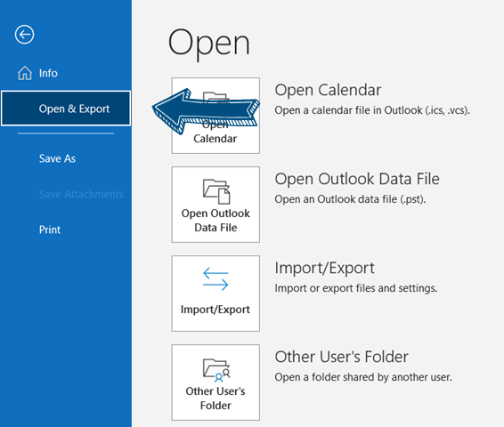The height and width of the screenshot is (427, 504).
Task: Open the Print page from sidebar
Action: point(50,230)
